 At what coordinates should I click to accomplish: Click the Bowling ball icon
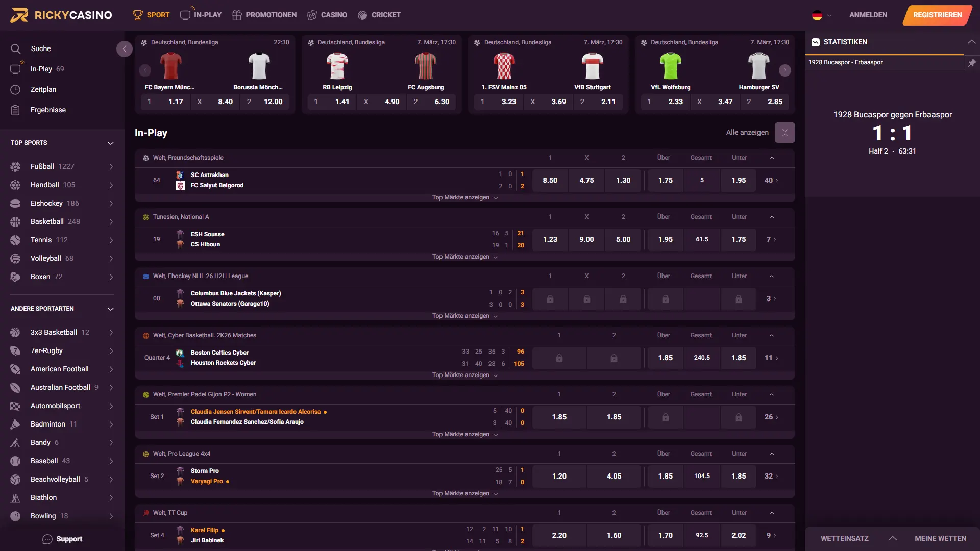[16, 516]
